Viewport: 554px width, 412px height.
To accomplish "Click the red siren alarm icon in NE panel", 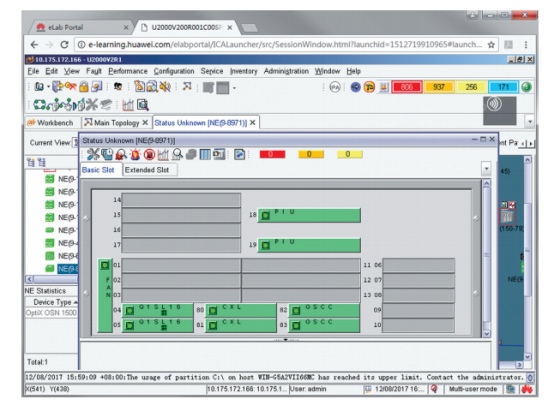I will click(135, 154).
